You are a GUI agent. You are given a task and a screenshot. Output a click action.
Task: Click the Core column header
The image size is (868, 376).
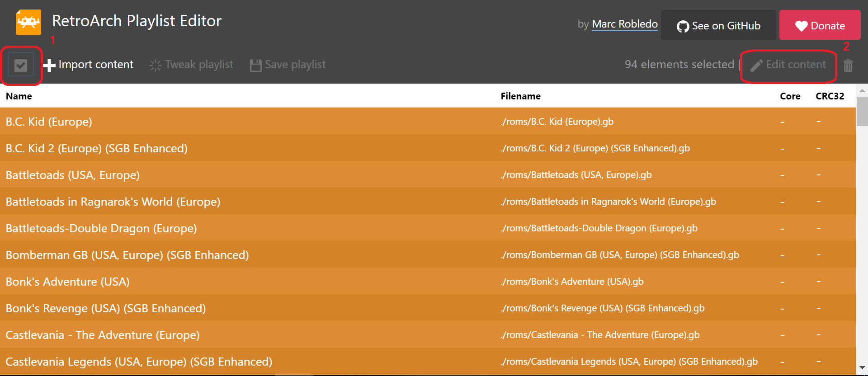coord(790,96)
